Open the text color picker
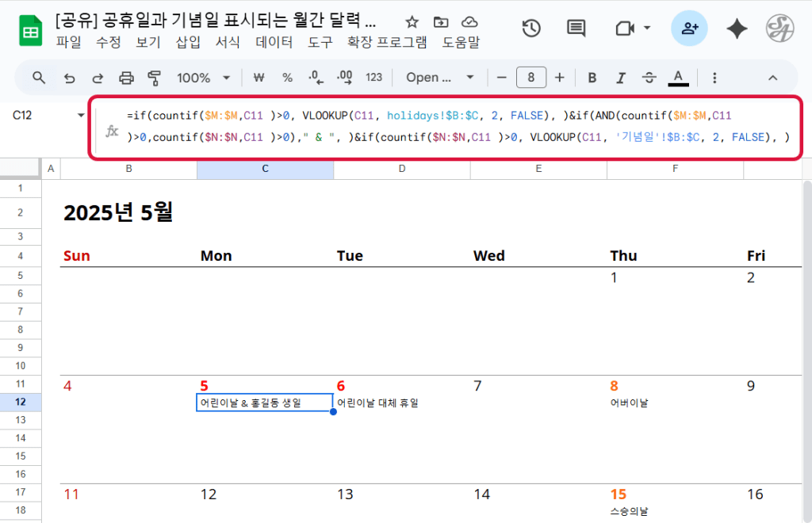Screen dimensions: 812x523 [678, 78]
